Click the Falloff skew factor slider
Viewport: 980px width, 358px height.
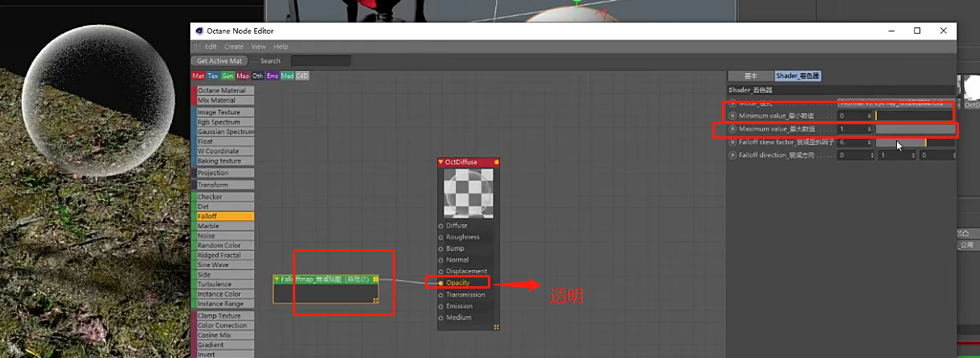click(x=915, y=142)
